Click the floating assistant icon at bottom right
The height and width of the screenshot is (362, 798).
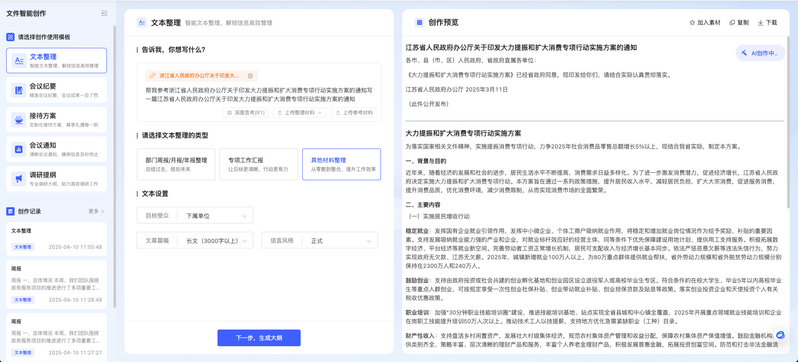tap(781, 335)
